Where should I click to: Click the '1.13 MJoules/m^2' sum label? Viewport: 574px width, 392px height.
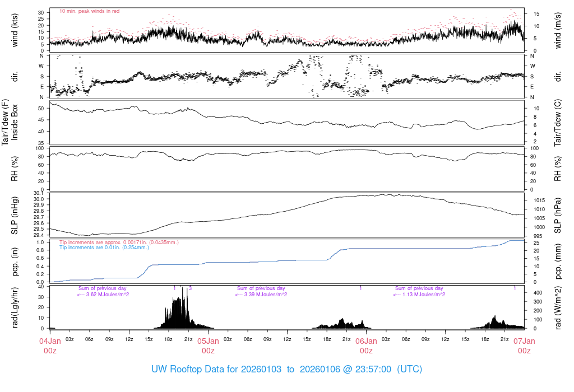[x=419, y=295]
